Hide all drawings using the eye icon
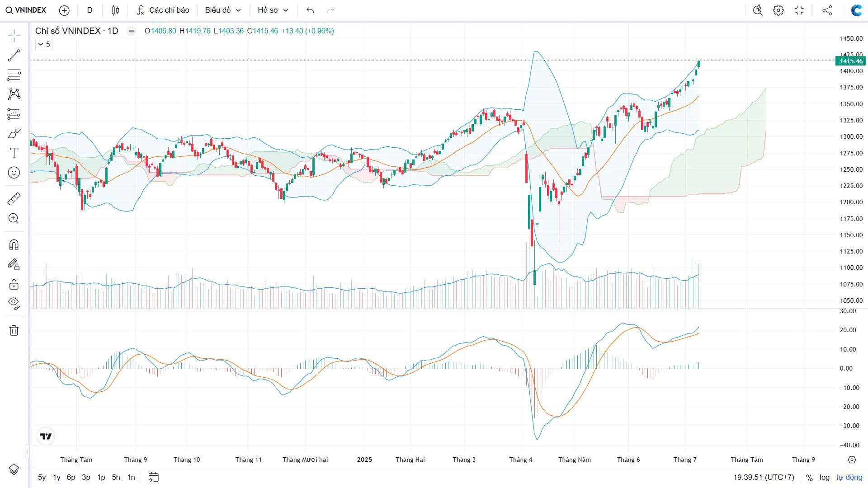Viewport: 868px width, 488px height. coord(14,302)
